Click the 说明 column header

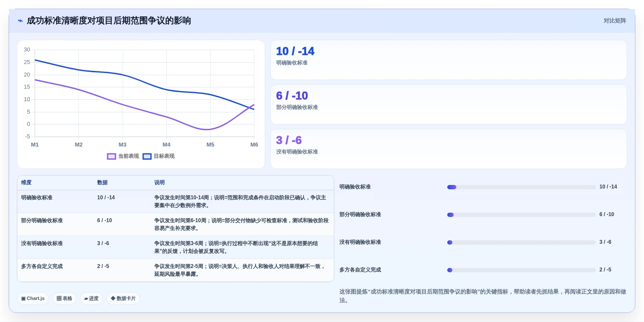(x=160, y=183)
